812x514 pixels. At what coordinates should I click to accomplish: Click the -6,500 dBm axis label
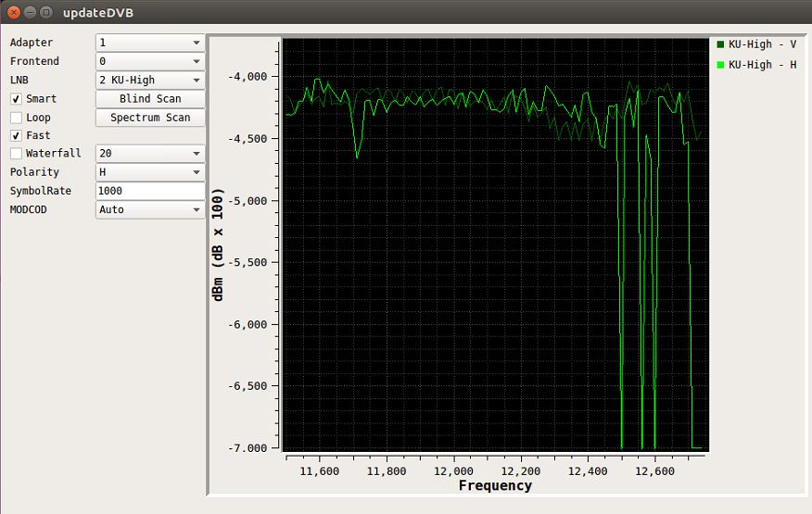pyautogui.click(x=247, y=386)
